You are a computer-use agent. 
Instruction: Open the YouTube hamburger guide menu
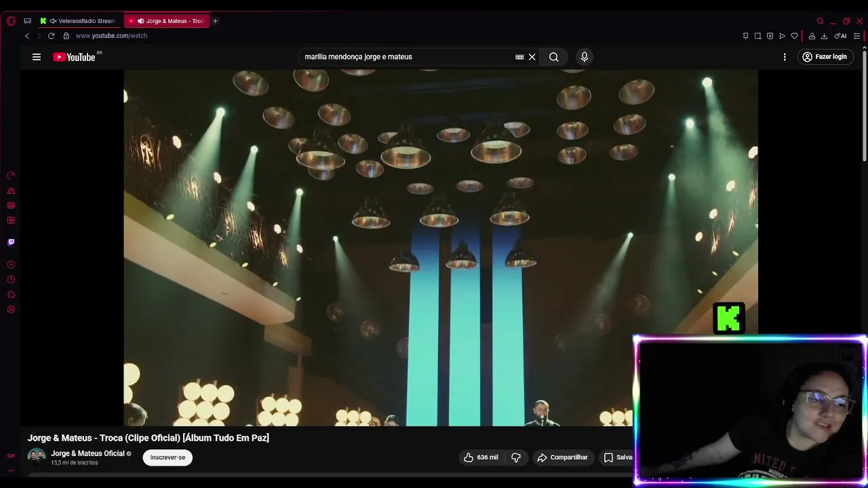(37, 57)
